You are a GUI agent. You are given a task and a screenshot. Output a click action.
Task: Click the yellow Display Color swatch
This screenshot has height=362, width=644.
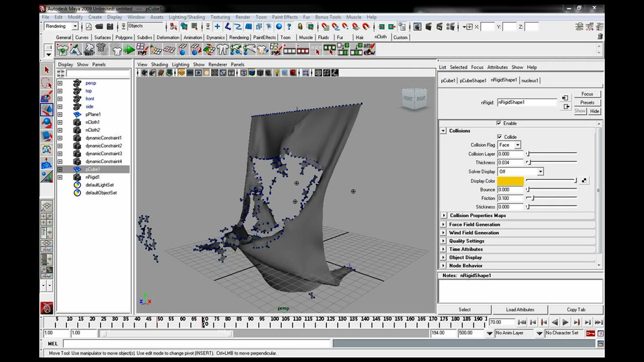511,181
